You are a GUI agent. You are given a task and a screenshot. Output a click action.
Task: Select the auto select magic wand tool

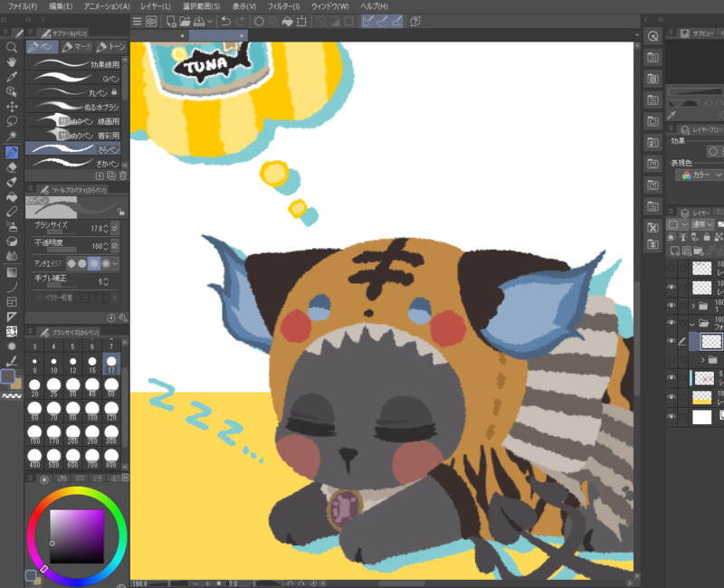point(12,137)
